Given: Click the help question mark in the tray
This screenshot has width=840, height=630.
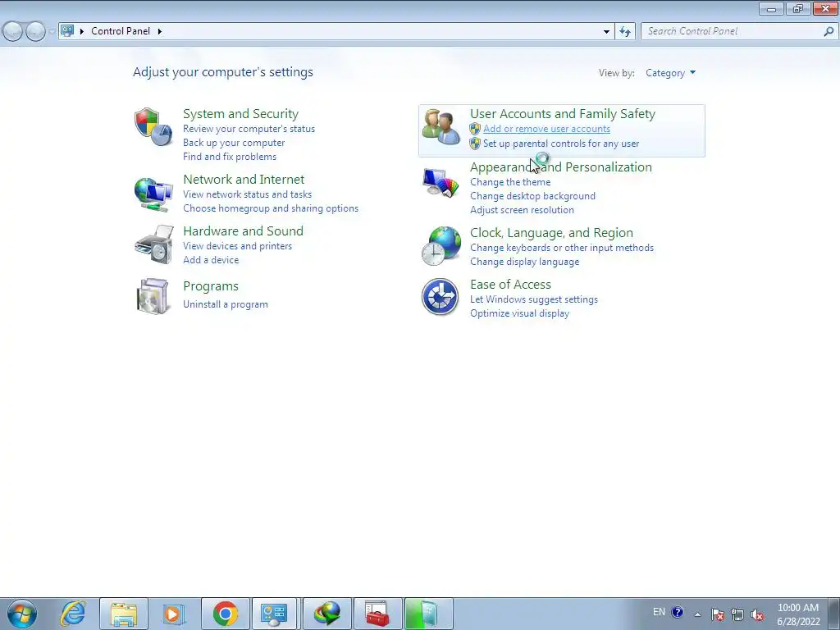Looking at the screenshot, I should (x=677, y=612).
